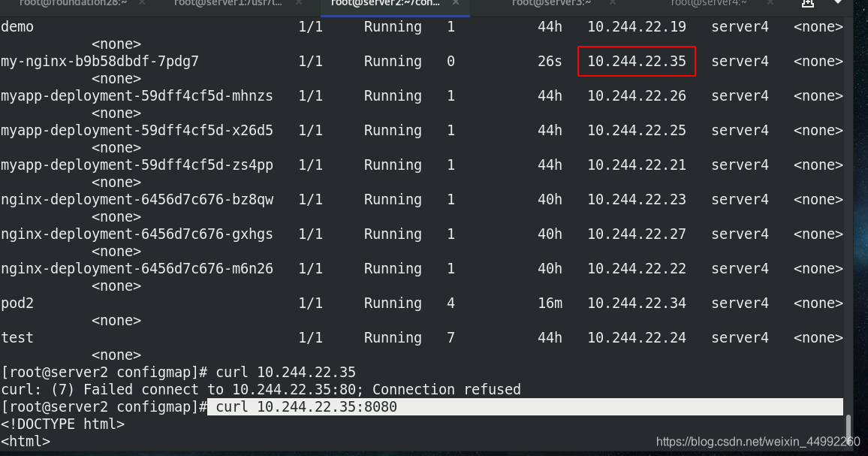The height and width of the screenshot is (456, 868).
Task: Click the '16m' age of pod2
Action: click(x=550, y=303)
